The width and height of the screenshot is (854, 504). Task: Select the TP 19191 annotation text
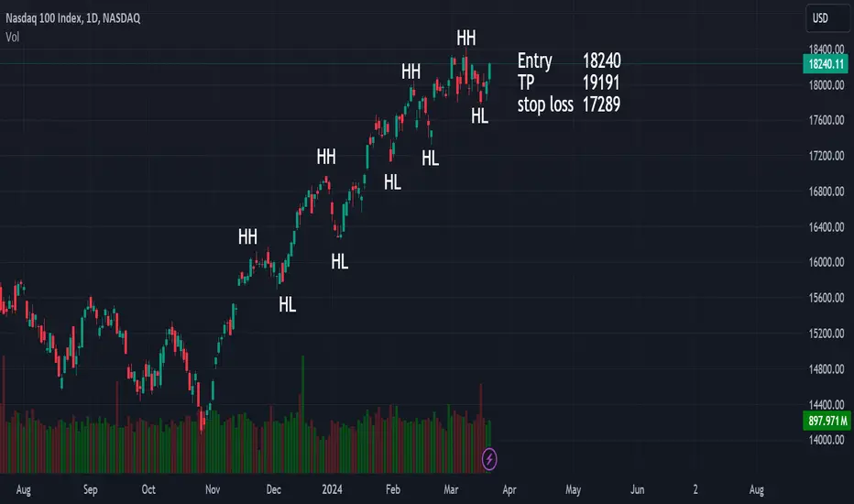pyautogui.click(x=568, y=82)
